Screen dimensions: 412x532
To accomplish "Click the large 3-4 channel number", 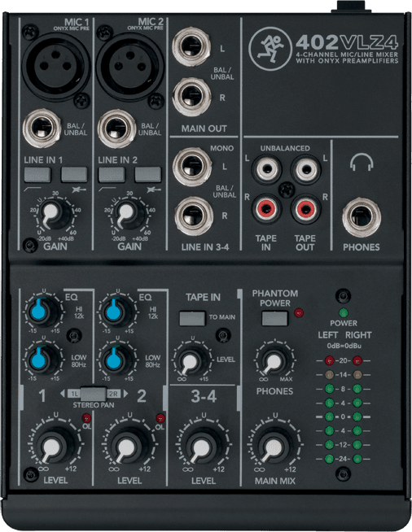I will pyautogui.click(x=204, y=396).
